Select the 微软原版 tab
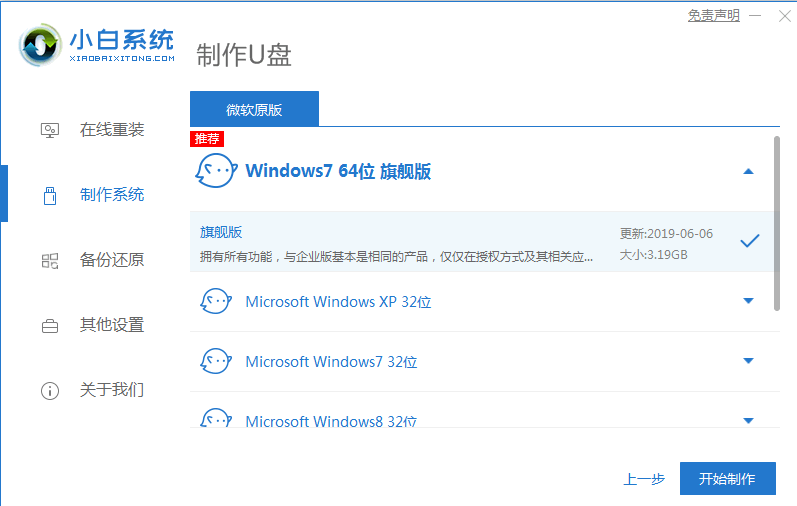Screen dimensions: 797x506 pos(254,109)
